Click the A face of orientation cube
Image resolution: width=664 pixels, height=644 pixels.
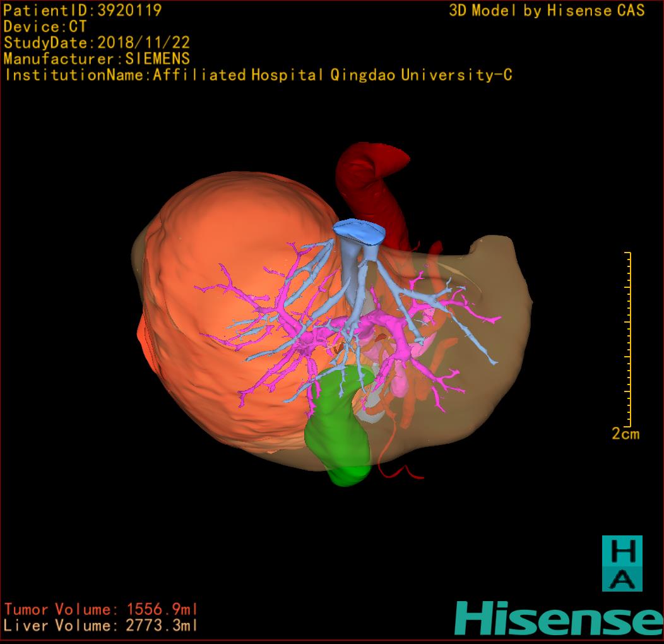click(x=622, y=578)
